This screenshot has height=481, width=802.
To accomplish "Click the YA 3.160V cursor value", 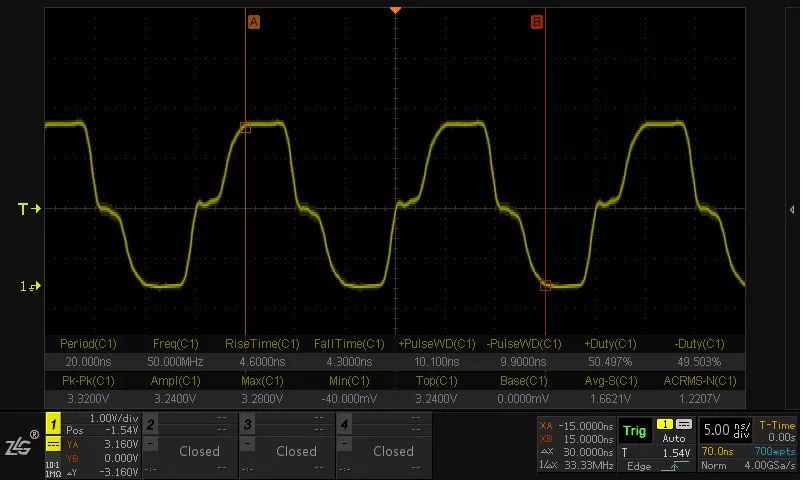I will (102, 444).
